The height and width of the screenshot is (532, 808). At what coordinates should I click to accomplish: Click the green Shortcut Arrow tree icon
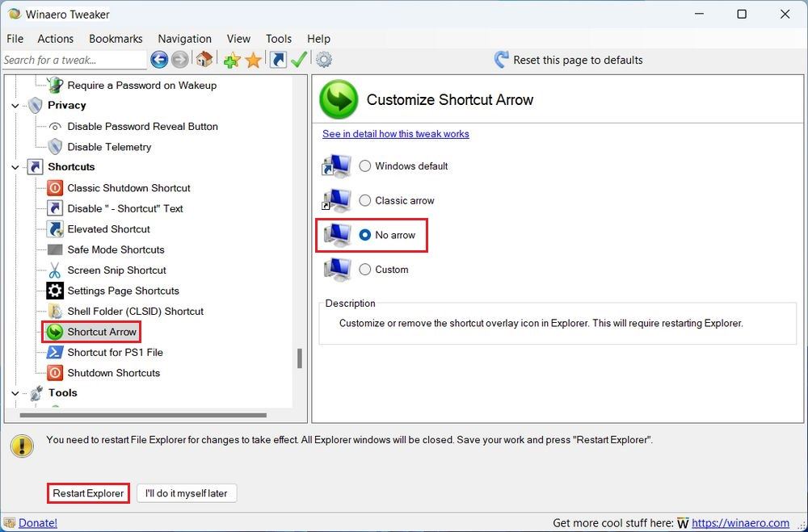point(55,332)
